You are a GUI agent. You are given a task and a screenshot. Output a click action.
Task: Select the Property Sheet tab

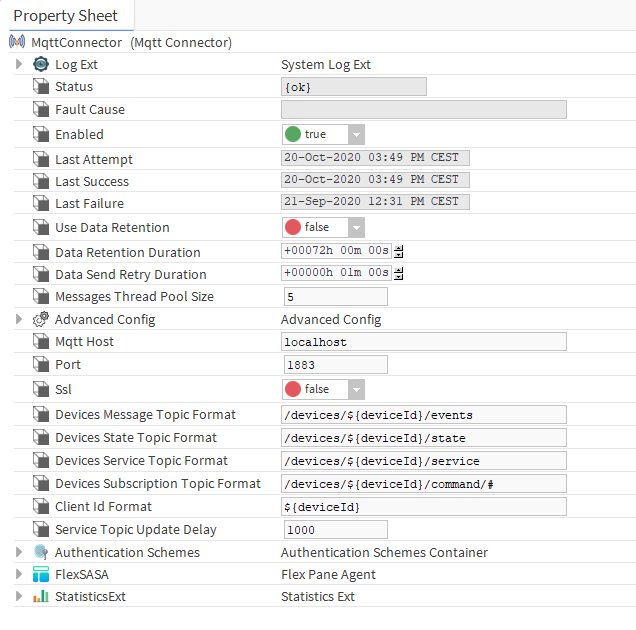point(66,16)
